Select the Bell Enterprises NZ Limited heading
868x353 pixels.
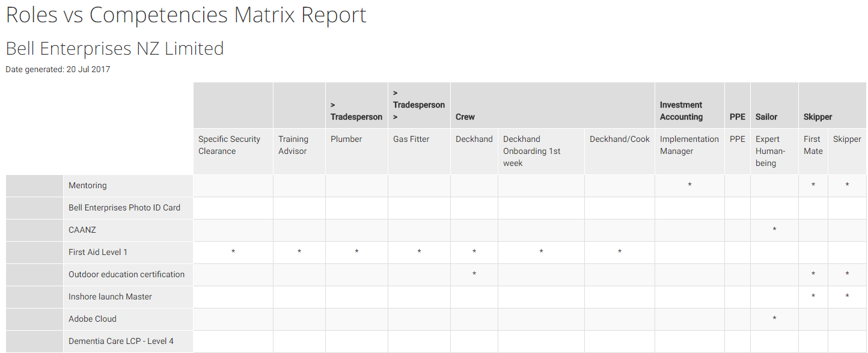tap(115, 49)
